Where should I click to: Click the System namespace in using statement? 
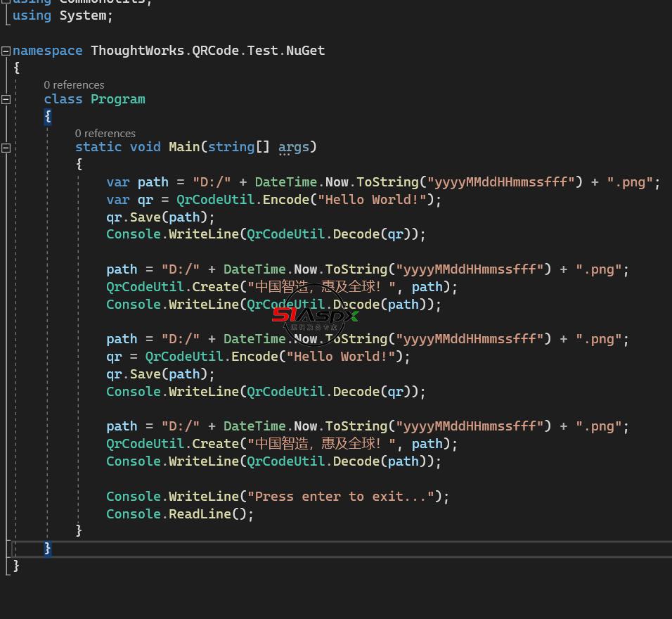(82, 15)
